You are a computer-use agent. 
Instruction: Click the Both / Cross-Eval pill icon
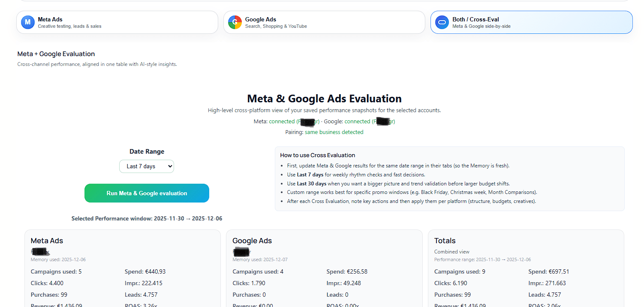pos(442,22)
